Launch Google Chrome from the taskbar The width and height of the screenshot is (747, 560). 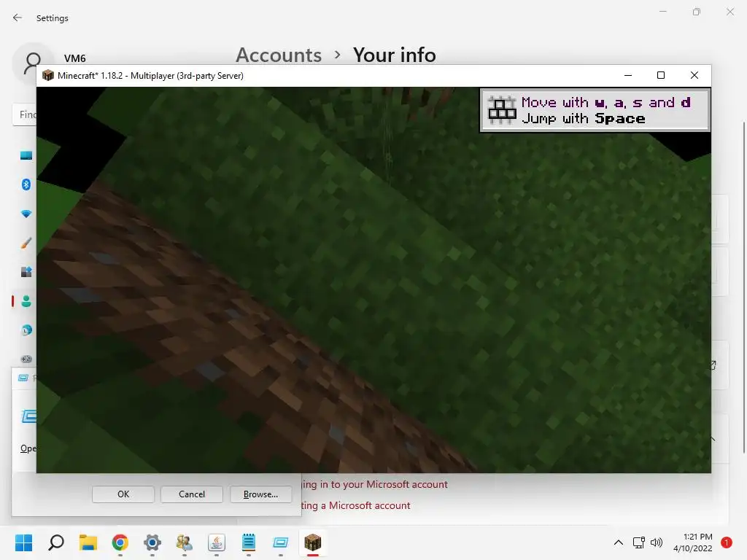120,542
